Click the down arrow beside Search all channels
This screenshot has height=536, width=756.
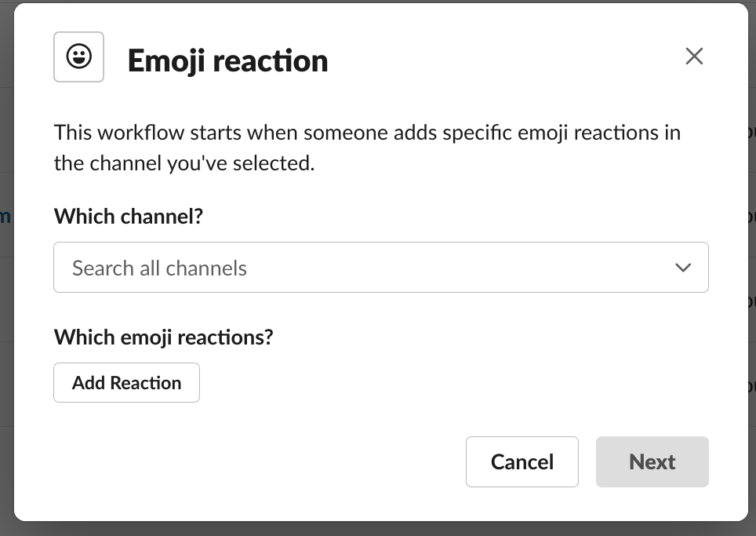(x=683, y=268)
